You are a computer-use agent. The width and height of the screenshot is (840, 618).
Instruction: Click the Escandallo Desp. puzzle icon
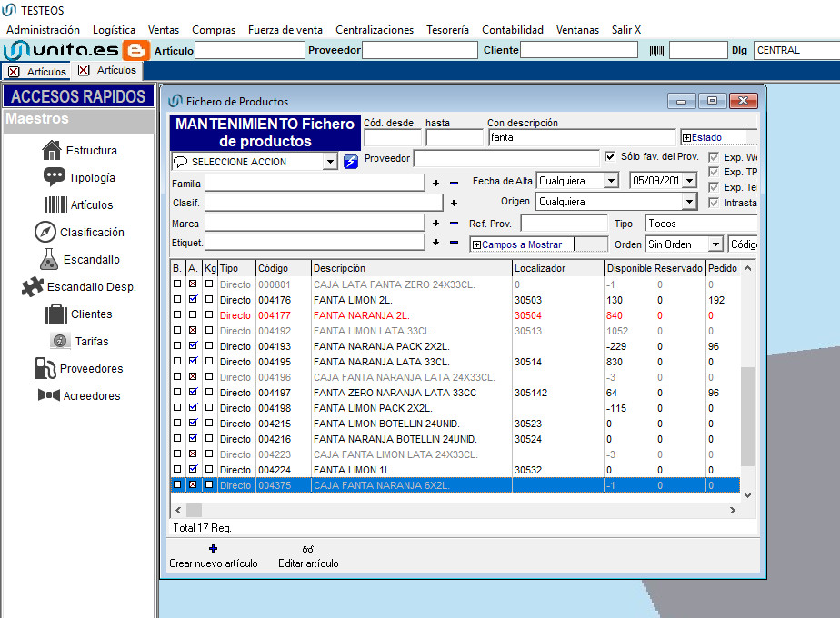point(32,286)
